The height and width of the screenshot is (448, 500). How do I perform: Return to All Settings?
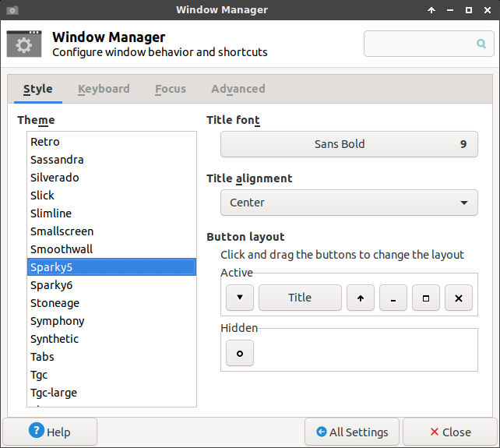pos(352,432)
